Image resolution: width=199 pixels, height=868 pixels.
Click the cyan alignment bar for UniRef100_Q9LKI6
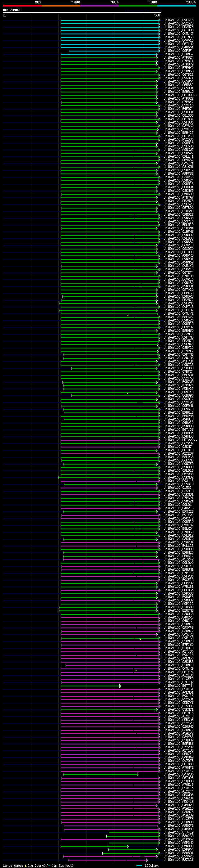tap(110, 20)
